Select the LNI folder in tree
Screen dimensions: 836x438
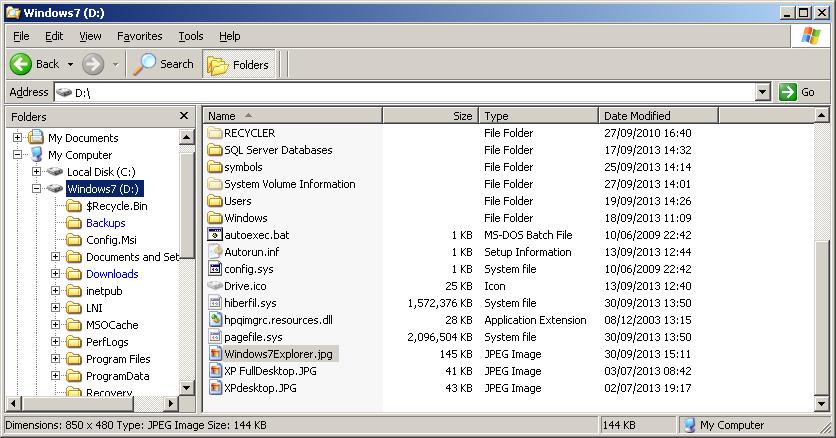click(x=94, y=307)
